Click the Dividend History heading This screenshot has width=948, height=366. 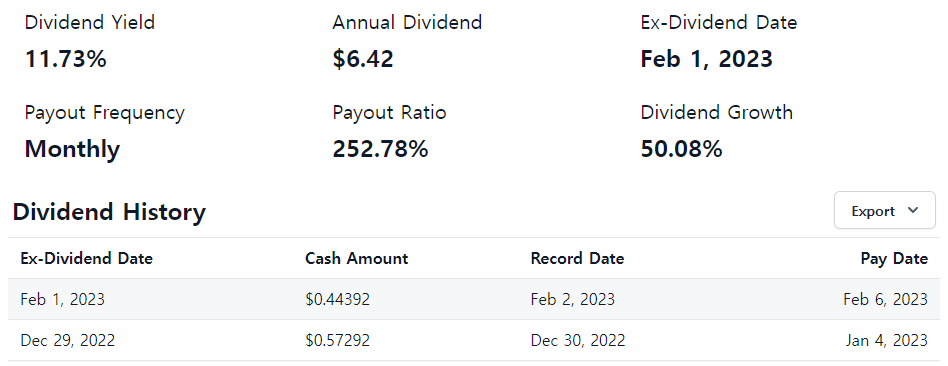pyautogui.click(x=109, y=212)
